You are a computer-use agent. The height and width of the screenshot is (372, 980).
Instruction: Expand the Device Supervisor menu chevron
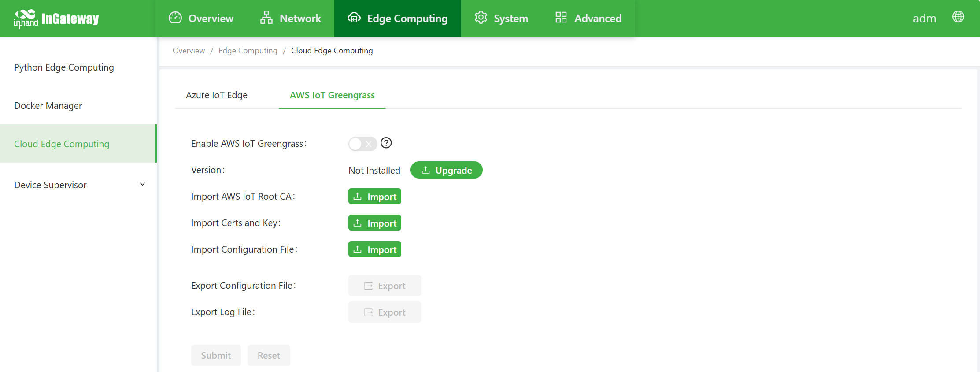coord(142,185)
